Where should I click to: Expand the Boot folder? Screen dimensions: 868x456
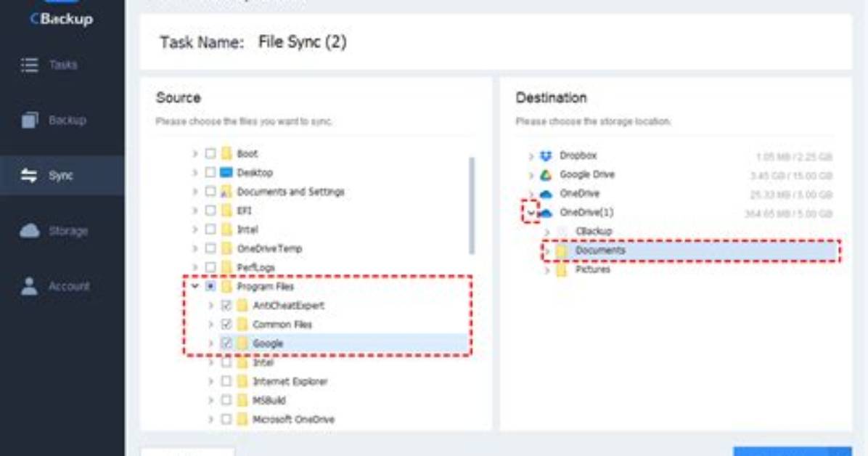click(195, 153)
